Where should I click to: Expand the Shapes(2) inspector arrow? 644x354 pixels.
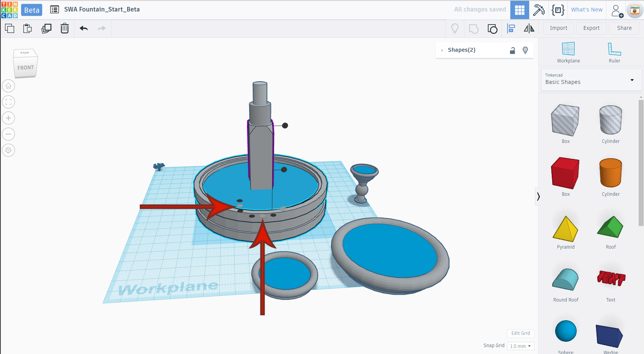click(442, 50)
